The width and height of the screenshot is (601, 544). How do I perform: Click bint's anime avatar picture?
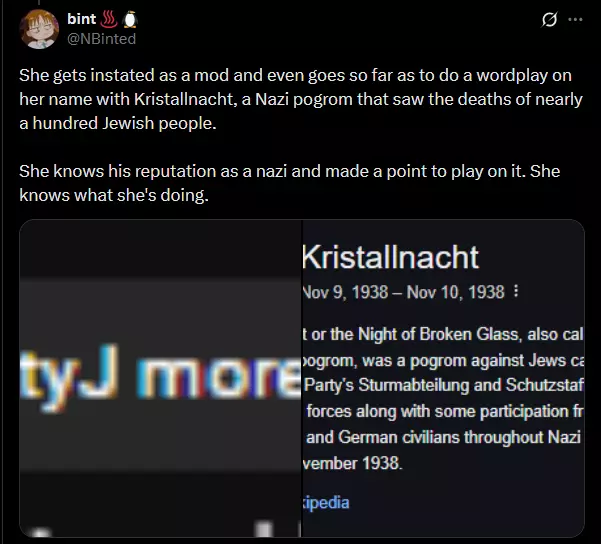click(39, 29)
